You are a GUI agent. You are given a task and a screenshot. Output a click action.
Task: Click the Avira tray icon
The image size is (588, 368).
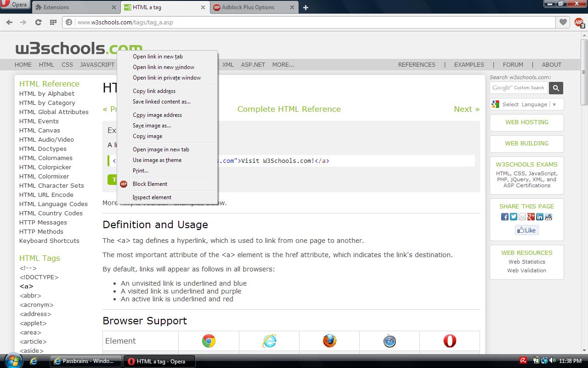click(523, 361)
